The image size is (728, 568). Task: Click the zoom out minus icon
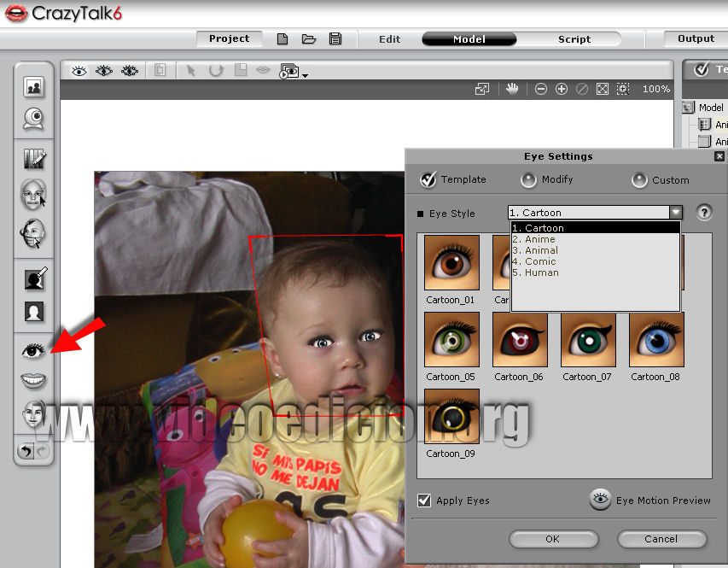540,89
